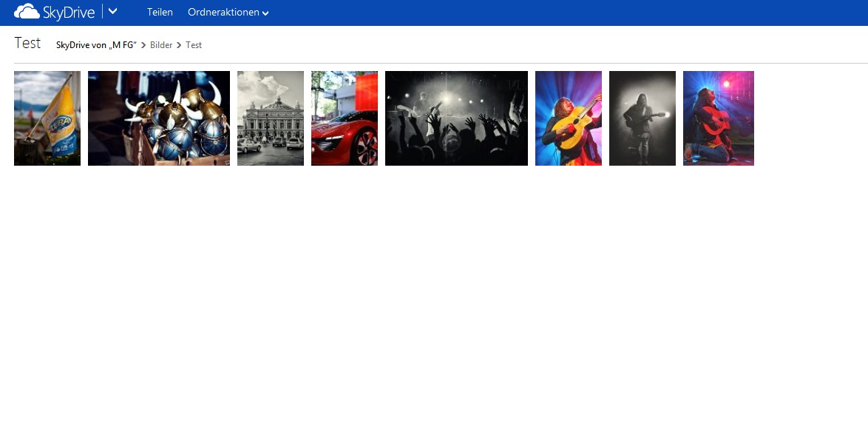868x429 pixels.
Task: Click the breadcrumb arrow before Bilder
Action: click(x=143, y=46)
